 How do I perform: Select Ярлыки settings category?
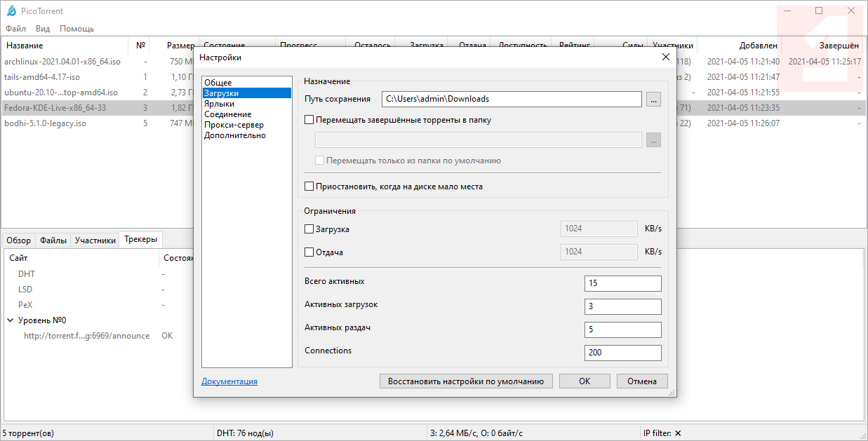(246, 104)
